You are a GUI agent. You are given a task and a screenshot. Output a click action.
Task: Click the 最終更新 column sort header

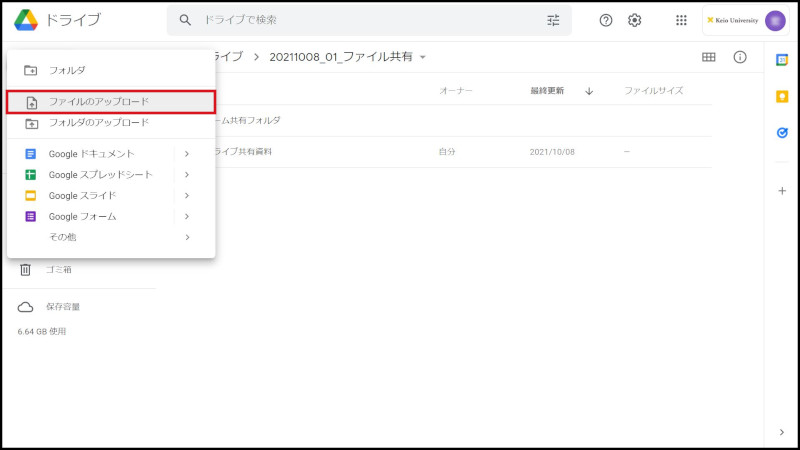(547, 91)
